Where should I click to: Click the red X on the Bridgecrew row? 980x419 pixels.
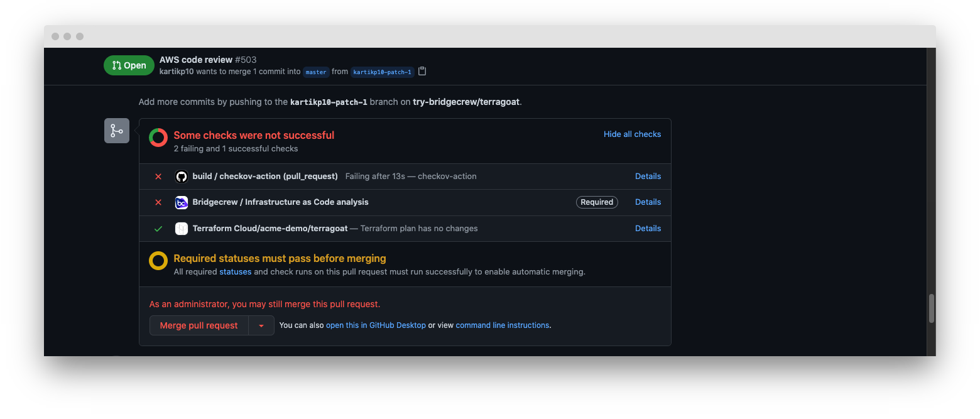[x=158, y=202]
